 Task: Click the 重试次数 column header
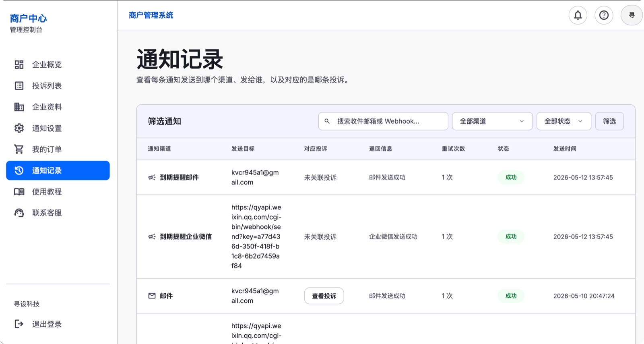[x=453, y=149]
